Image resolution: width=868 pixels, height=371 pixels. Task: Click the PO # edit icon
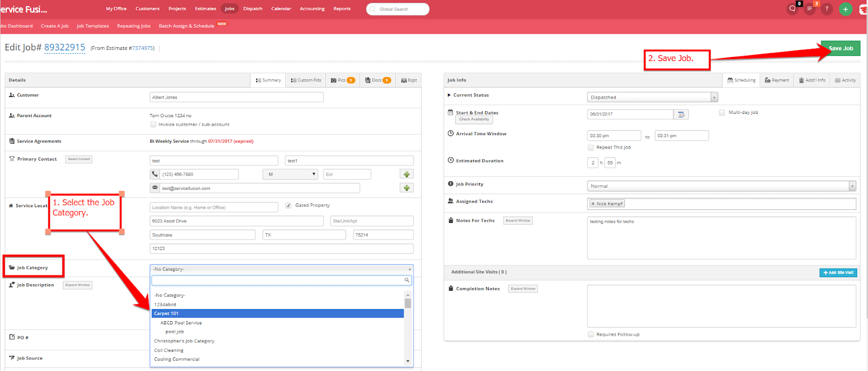12,337
